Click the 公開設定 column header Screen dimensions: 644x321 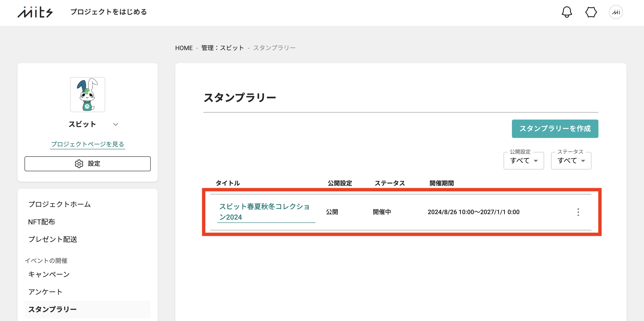coord(340,183)
